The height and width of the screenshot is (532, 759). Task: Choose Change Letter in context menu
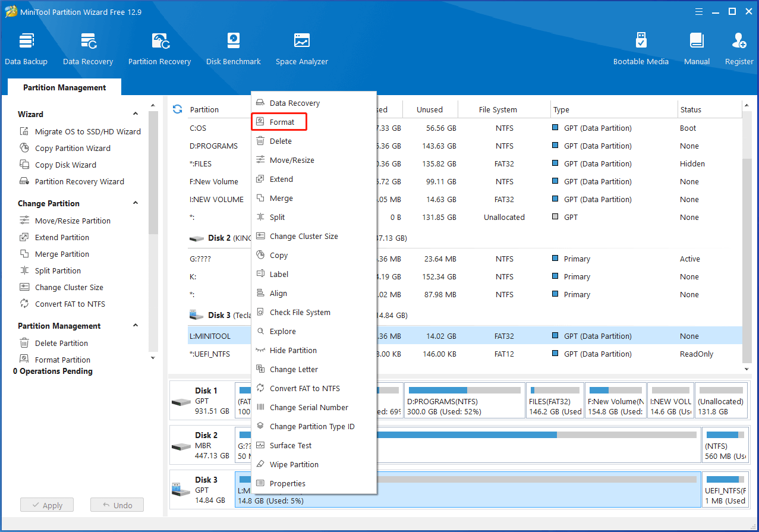314,369
